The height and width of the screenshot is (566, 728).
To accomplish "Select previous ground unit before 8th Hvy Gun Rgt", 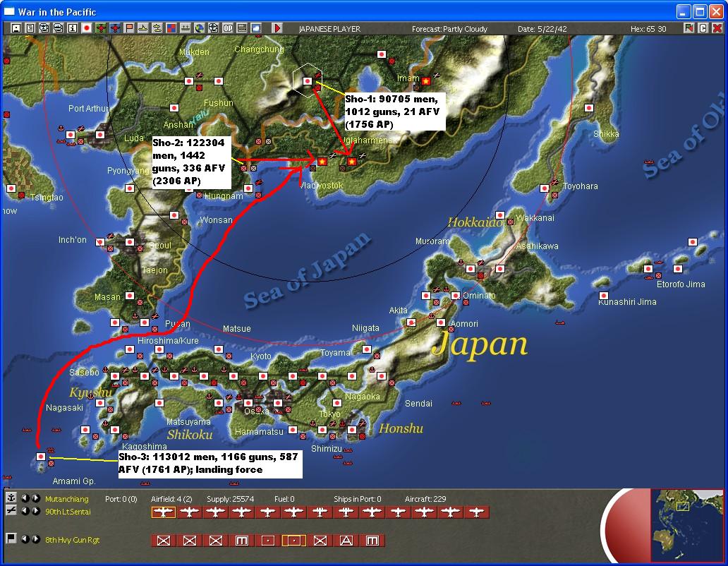I will [x=25, y=539].
